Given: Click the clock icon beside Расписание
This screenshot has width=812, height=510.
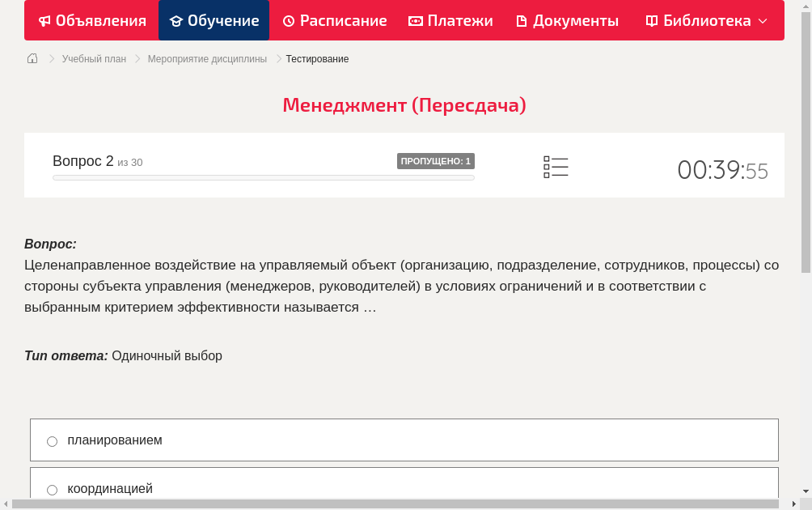Looking at the screenshot, I should 287,20.
